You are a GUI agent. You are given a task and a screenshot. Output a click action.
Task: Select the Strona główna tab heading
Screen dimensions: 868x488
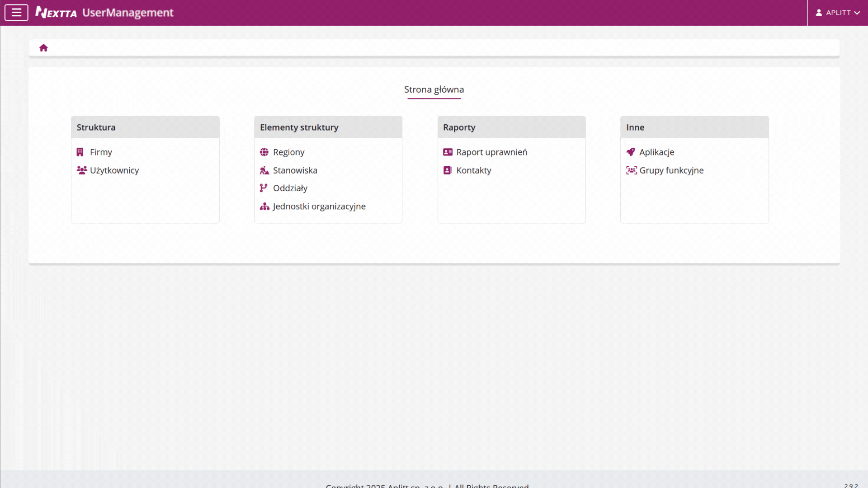tap(434, 89)
